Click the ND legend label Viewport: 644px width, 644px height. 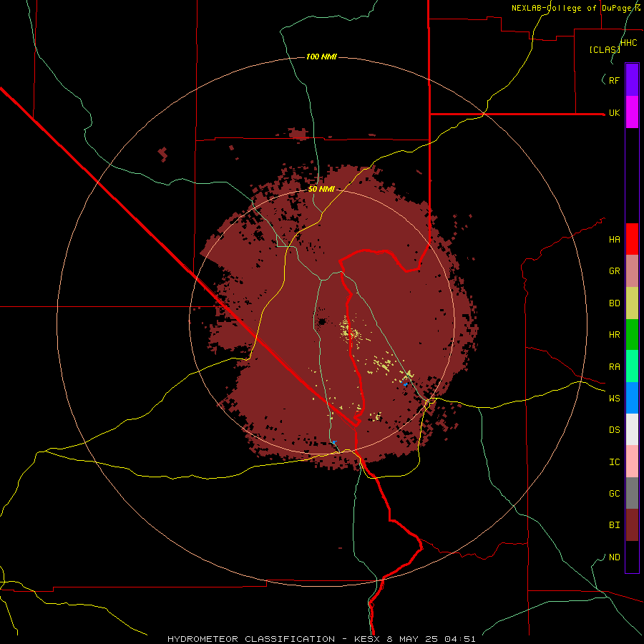point(614,557)
